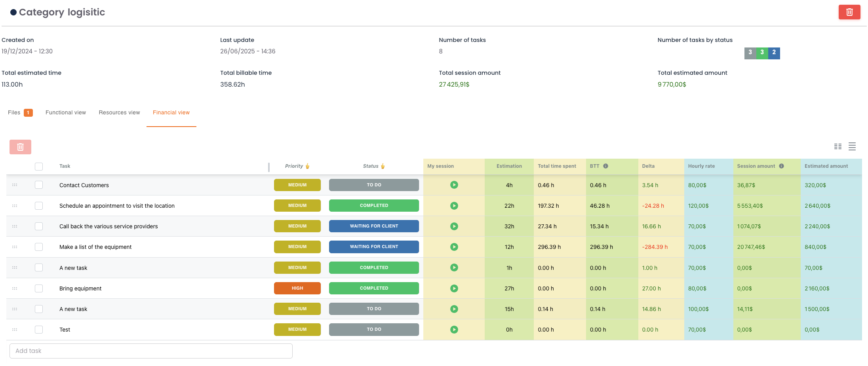Click the Session amount info icon

781,166
